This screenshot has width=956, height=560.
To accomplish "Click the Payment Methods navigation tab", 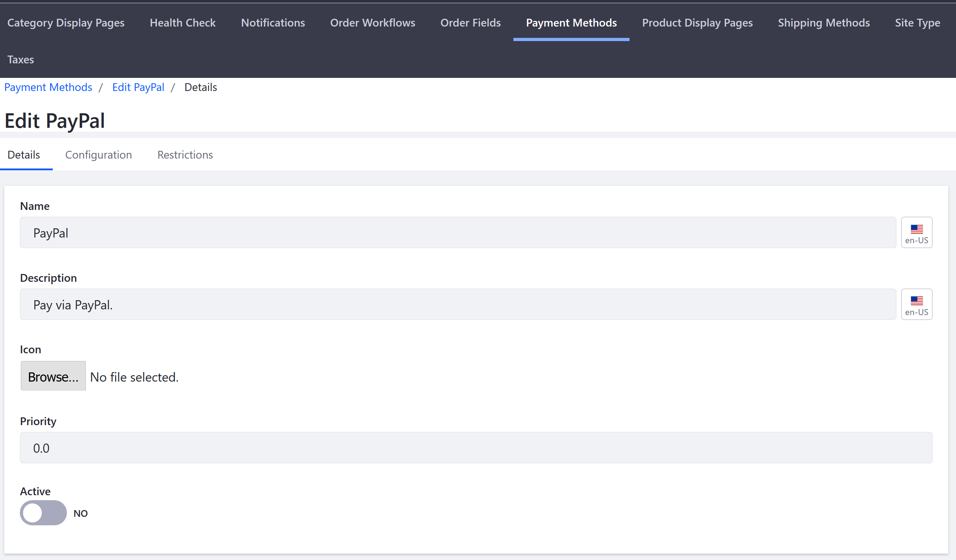I will pyautogui.click(x=571, y=23).
